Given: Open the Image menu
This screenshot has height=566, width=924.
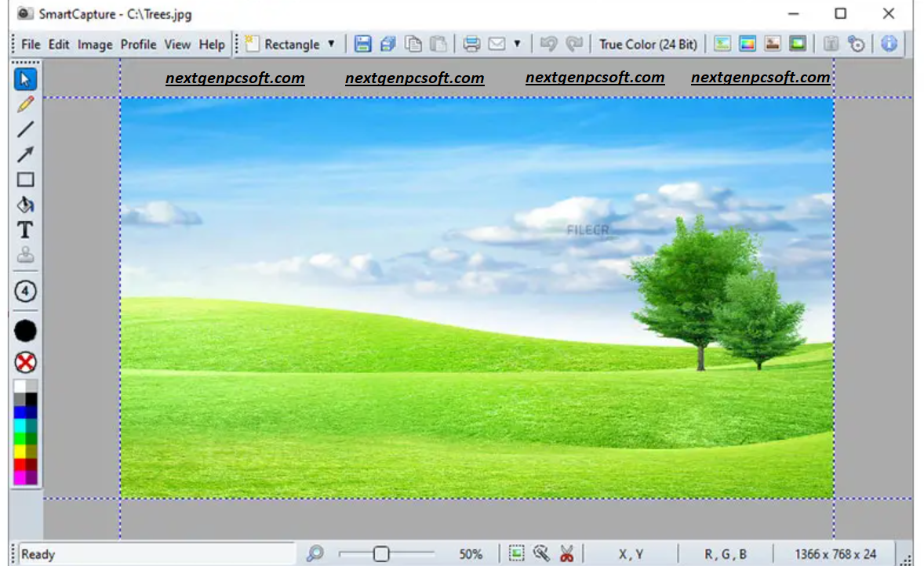Looking at the screenshot, I should (95, 45).
